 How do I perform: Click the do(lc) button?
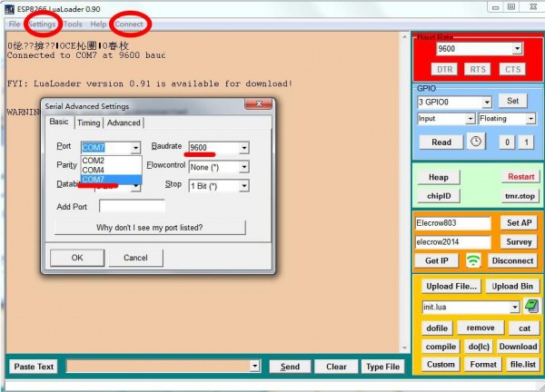click(479, 346)
